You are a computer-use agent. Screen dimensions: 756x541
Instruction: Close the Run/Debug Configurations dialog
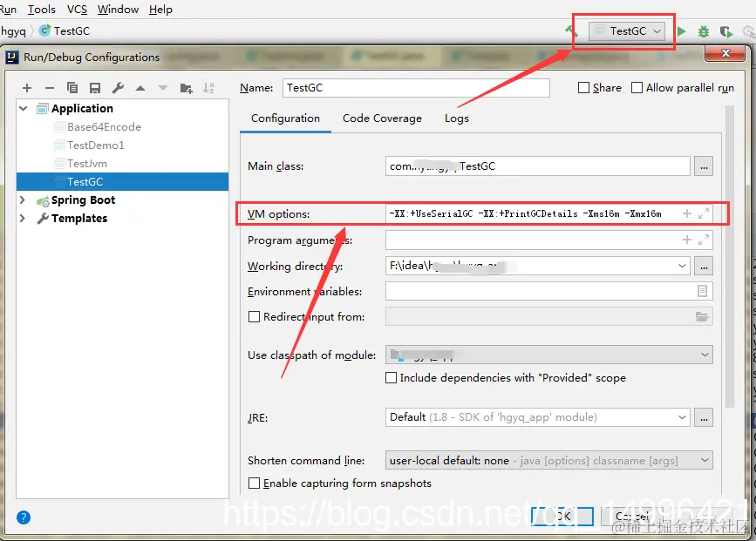coord(725,53)
